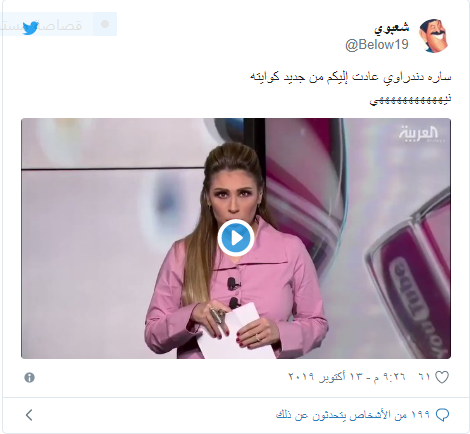Click the tweet text mentioning ساره دندراوي

tap(351, 77)
